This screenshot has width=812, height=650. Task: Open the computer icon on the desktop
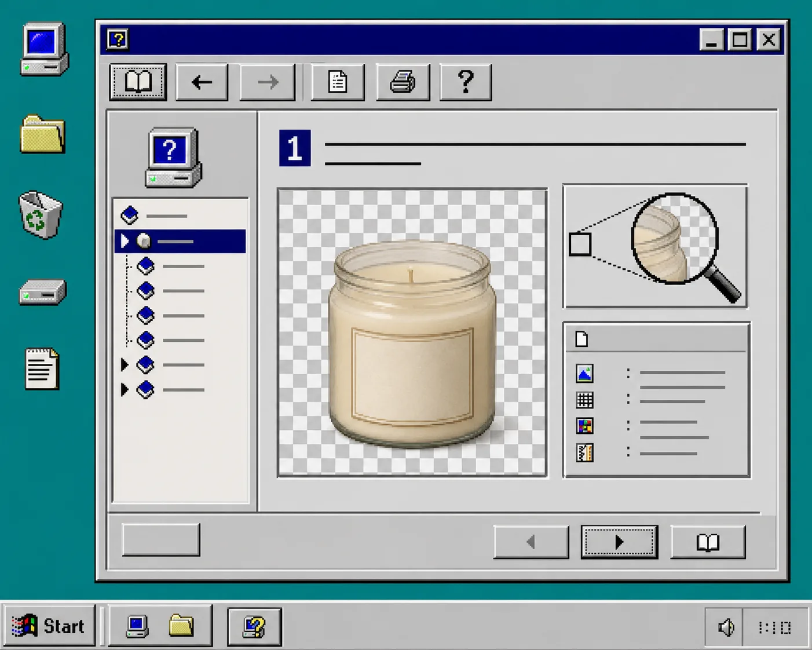[x=45, y=49]
